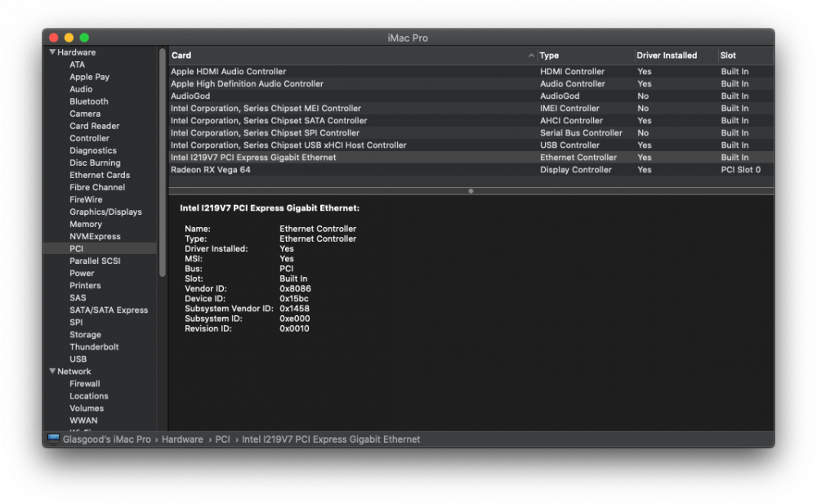Open Parallel SCSI in the sidebar

pos(95,261)
